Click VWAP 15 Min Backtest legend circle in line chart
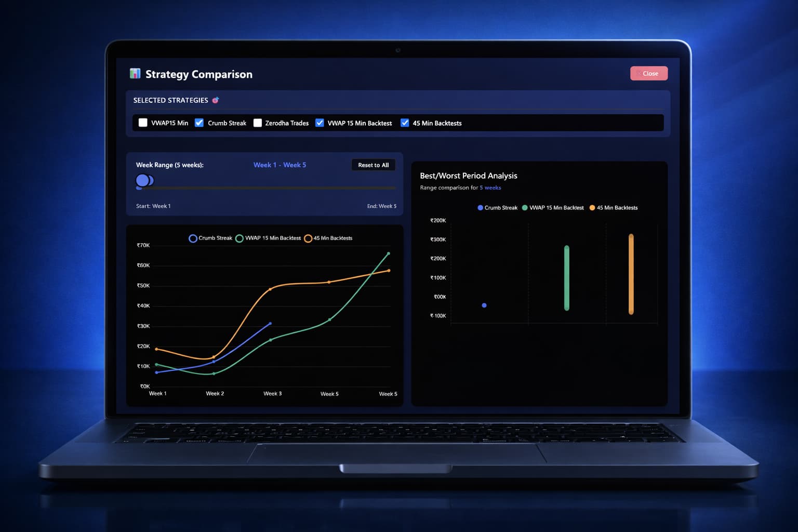This screenshot has width=798, height=532. tap(240, 238)
